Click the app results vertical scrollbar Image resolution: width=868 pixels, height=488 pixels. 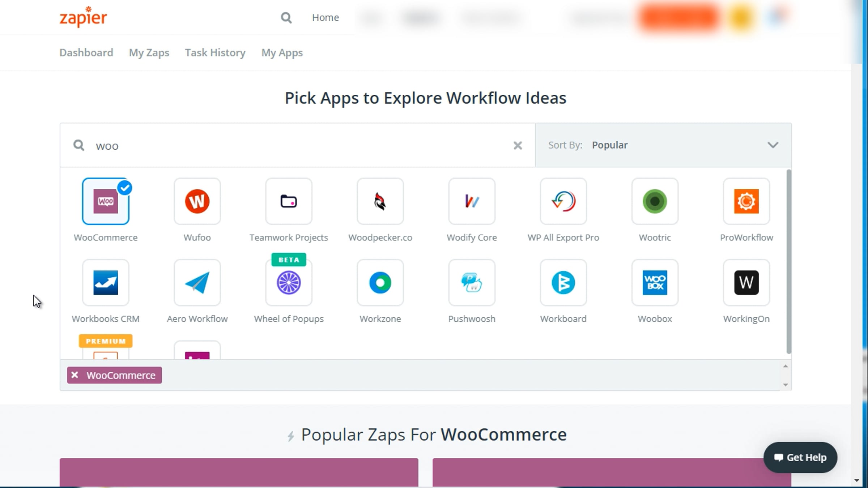click(x=788, y=261)
